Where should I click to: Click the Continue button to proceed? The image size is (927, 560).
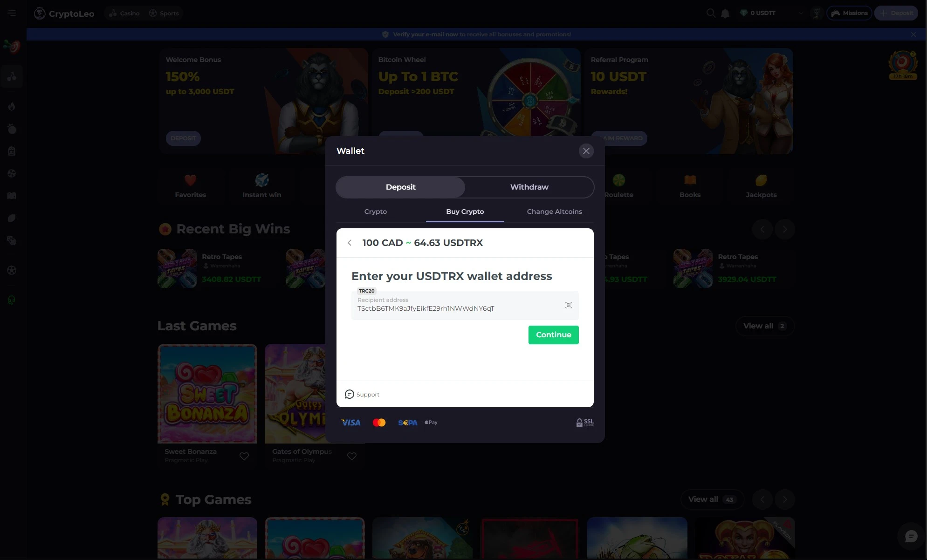pos(554,335)
